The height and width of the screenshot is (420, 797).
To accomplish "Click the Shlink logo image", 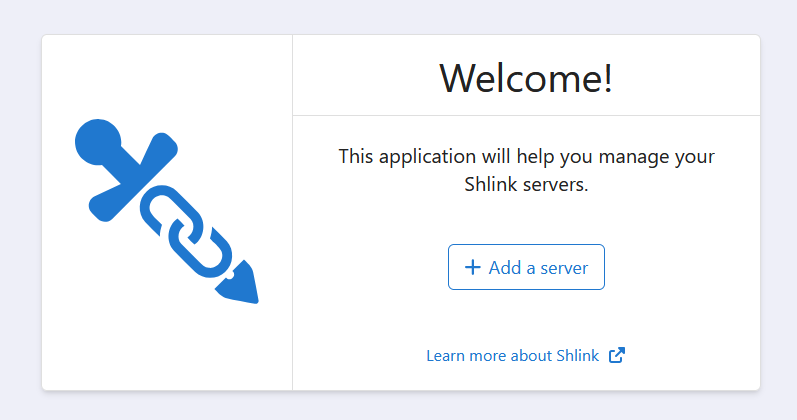I will [x=166, y=211].
